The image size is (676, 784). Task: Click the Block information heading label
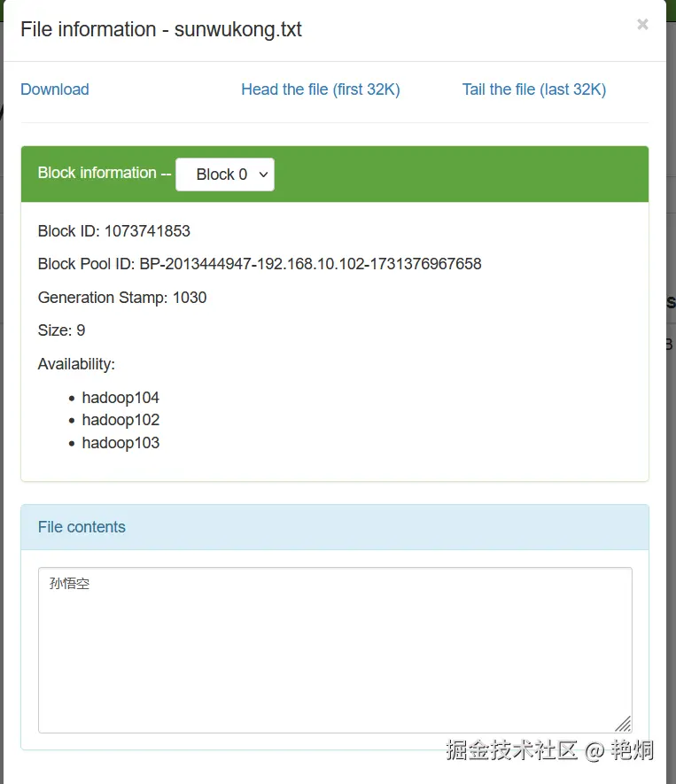tap(105, 173)
